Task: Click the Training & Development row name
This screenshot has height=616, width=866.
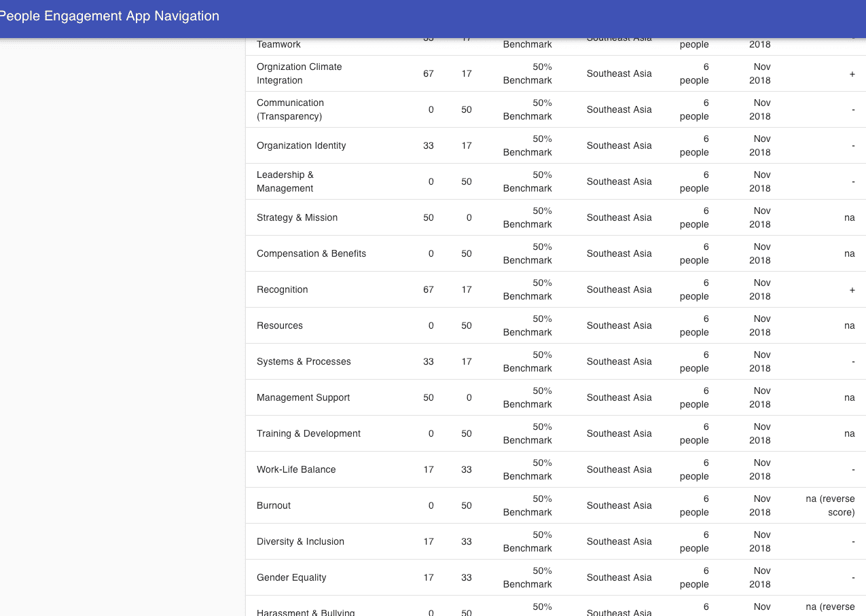Action: 308,433
